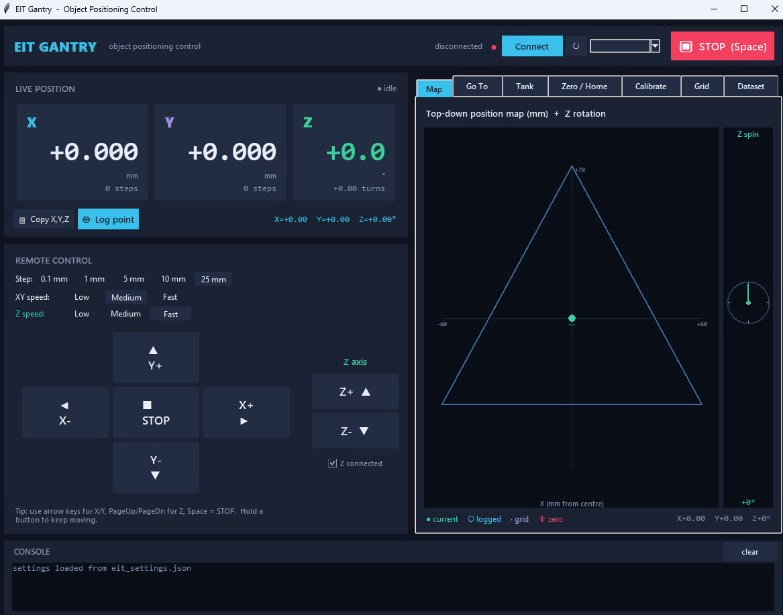Set Z speed to Fast

tap(170, 314)
